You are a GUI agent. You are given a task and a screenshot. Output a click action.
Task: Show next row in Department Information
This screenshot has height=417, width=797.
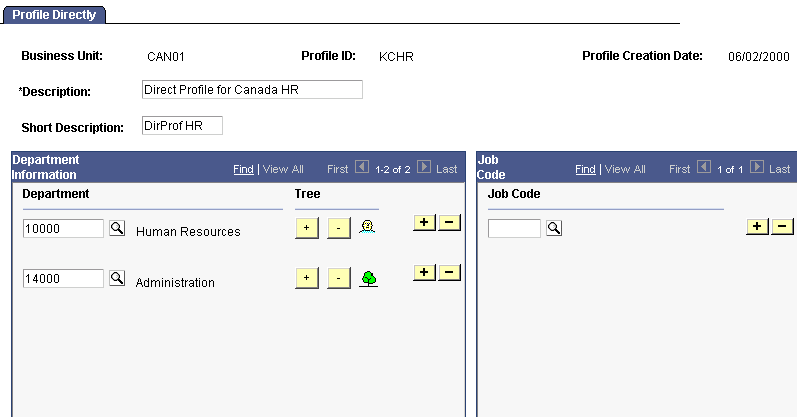click(424, 167)
